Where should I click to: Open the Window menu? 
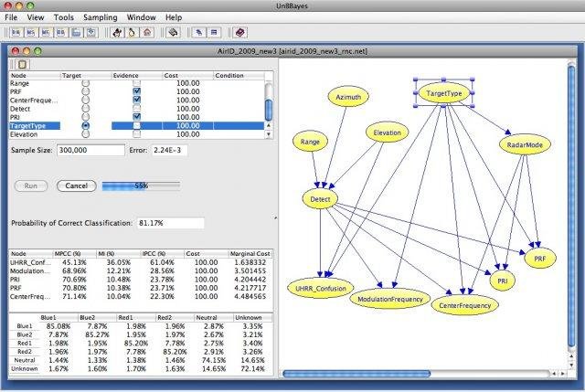[141, 17]
